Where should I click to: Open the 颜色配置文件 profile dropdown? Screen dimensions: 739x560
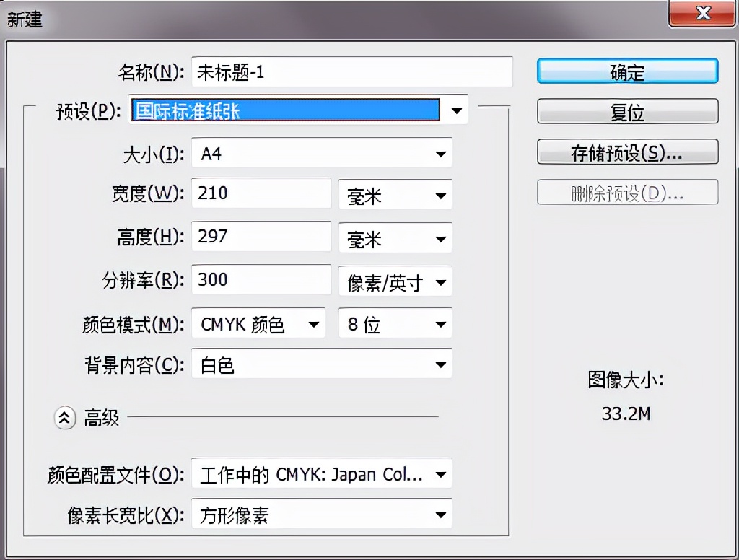[x=322, y=473]
